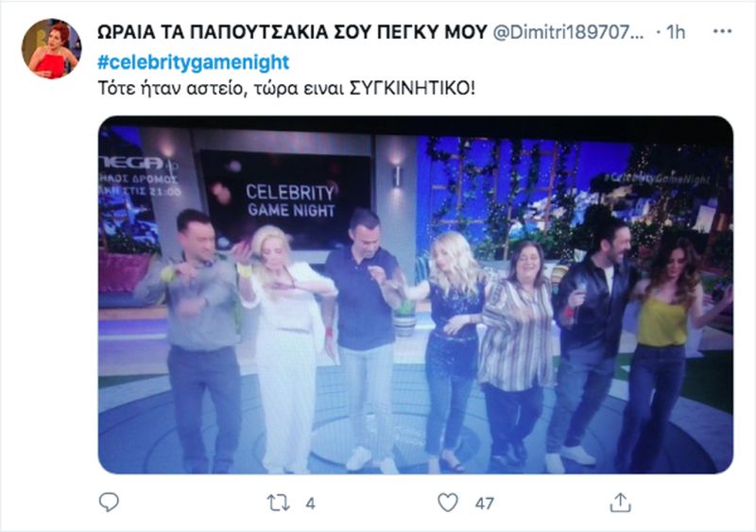View the 47 likes count
Image resolution: width=756 pixels, height=532 pixels.
[x=484, y=504]
